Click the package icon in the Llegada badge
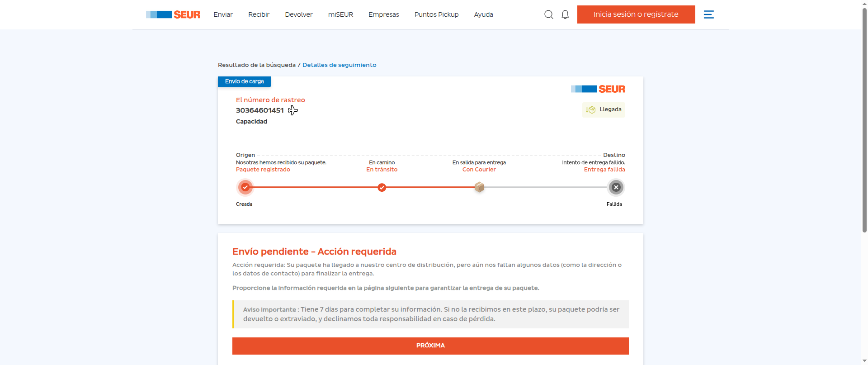The width and height of the screenshot is (868, 365). click(x=591, y=110)
